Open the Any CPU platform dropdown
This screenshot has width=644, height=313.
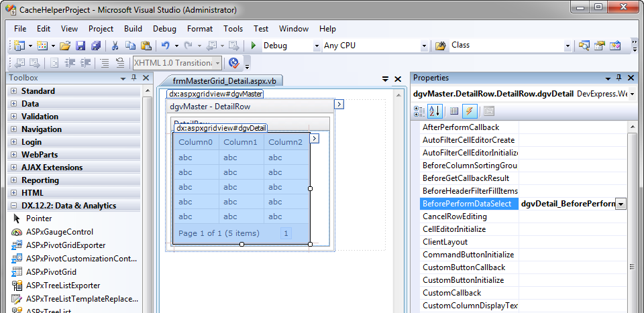tap(424, 46)
